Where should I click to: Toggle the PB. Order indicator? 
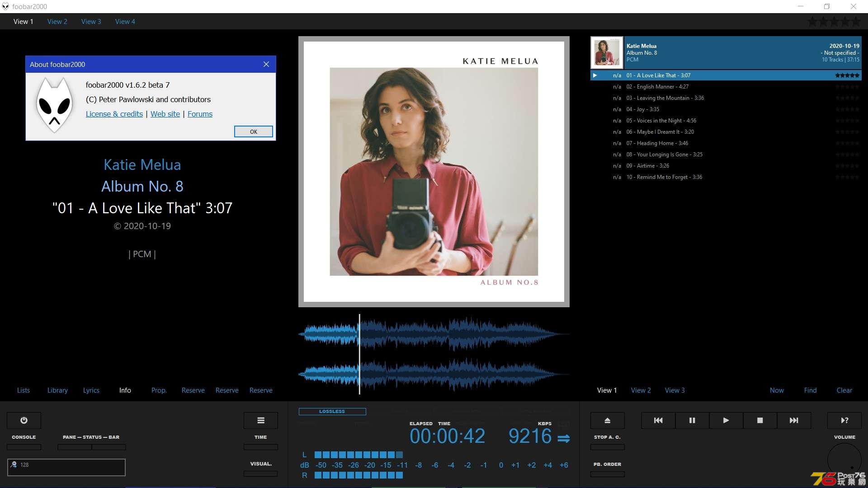pyautogui.click(x=608, y=474)
